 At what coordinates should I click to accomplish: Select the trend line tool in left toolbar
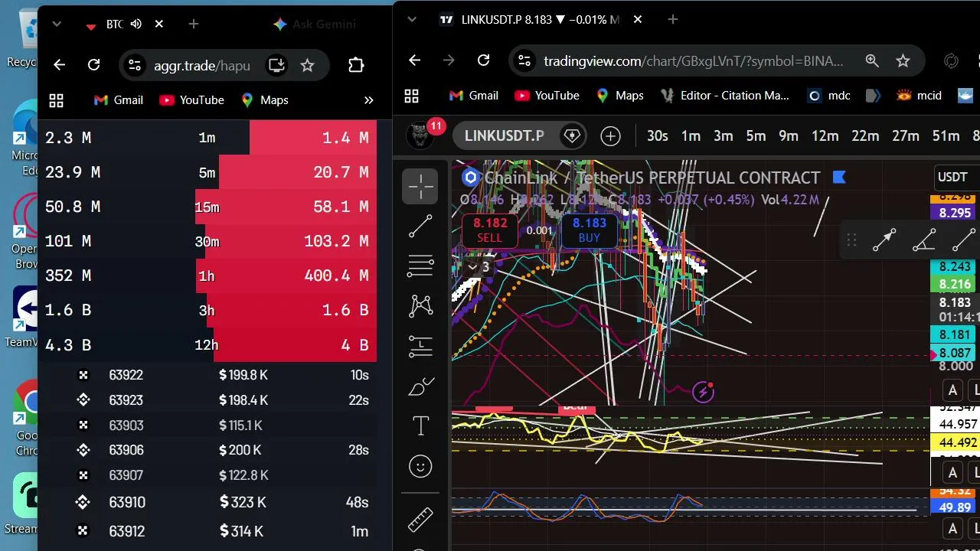point(420,226)
